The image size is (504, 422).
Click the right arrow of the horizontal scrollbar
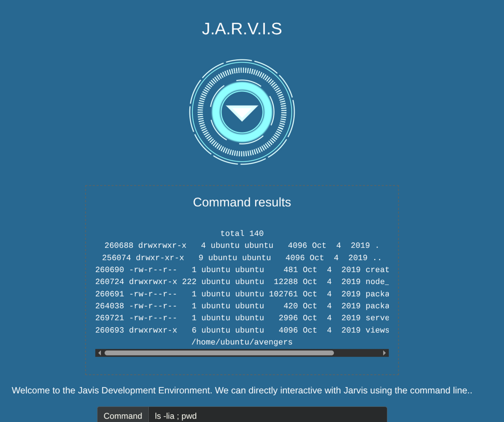(384, 353)
